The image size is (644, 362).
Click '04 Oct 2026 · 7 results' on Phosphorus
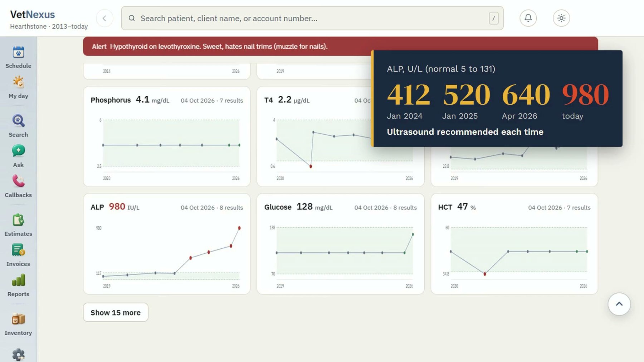tap(212, 101)
